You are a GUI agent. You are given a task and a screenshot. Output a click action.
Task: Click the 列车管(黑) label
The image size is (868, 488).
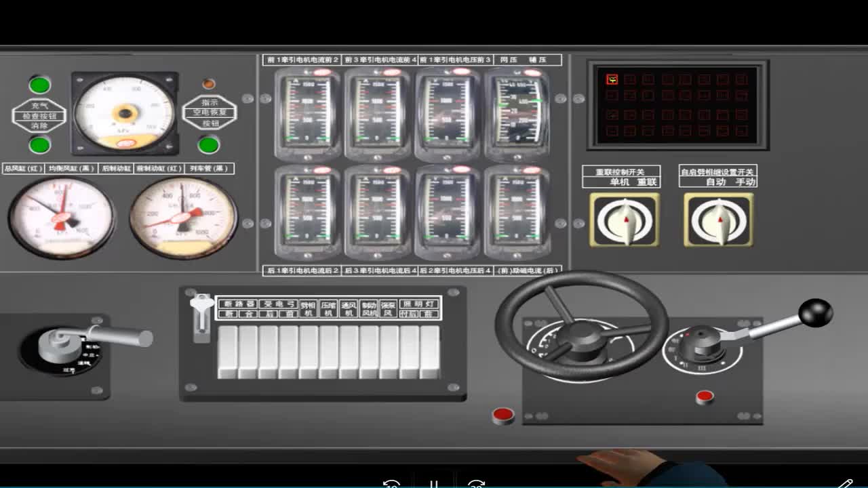(x=210, y=169)
